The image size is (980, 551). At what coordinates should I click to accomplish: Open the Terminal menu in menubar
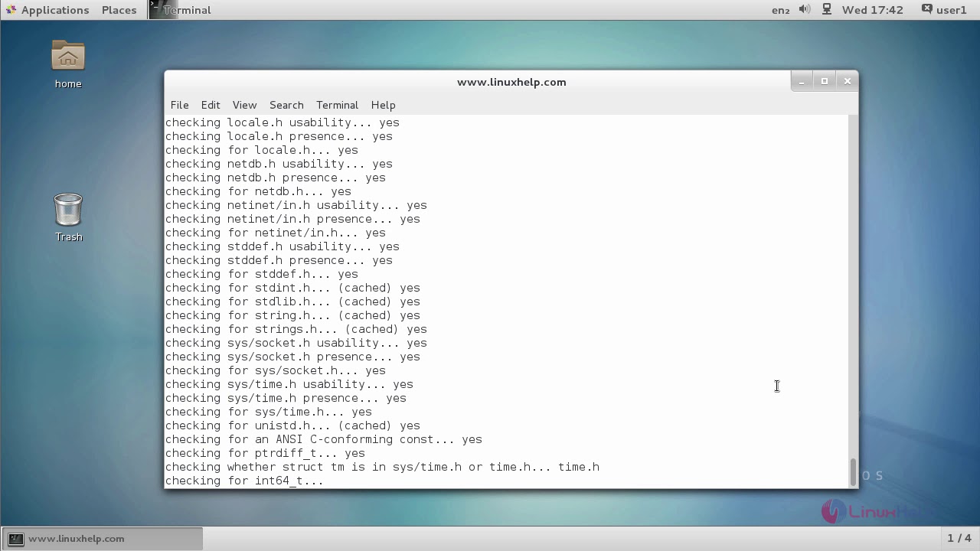pos(337,105)
